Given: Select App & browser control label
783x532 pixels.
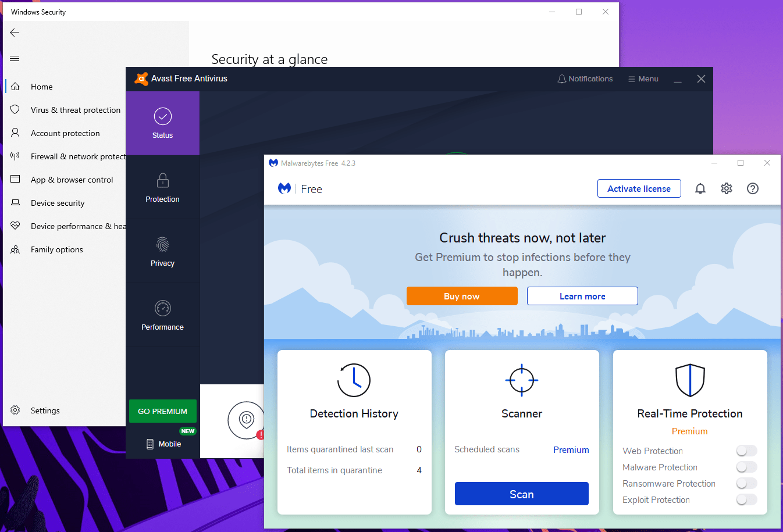Looking at the screenshot, I should tap(72, 180).
